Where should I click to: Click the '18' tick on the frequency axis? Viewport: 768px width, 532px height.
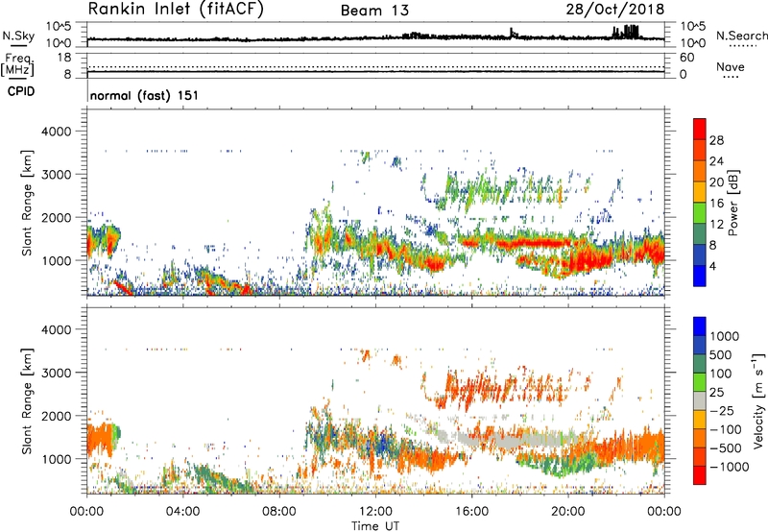tap(64, 58)
